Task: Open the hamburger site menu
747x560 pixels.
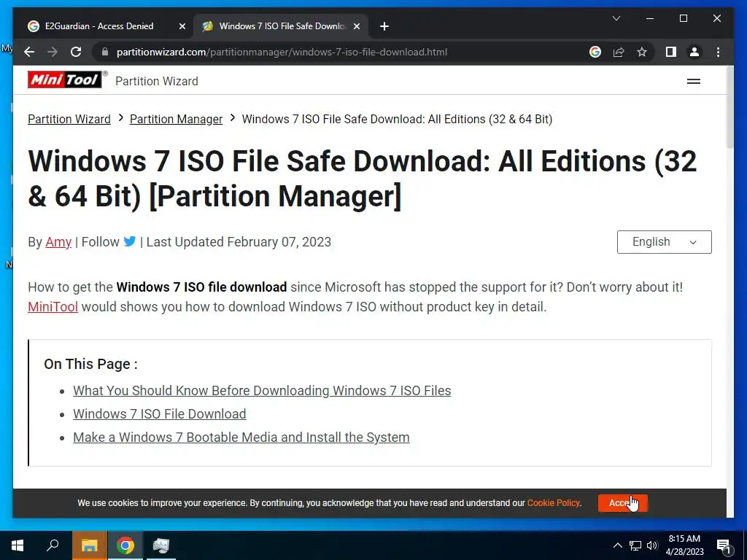Action: tap(693, 82)
